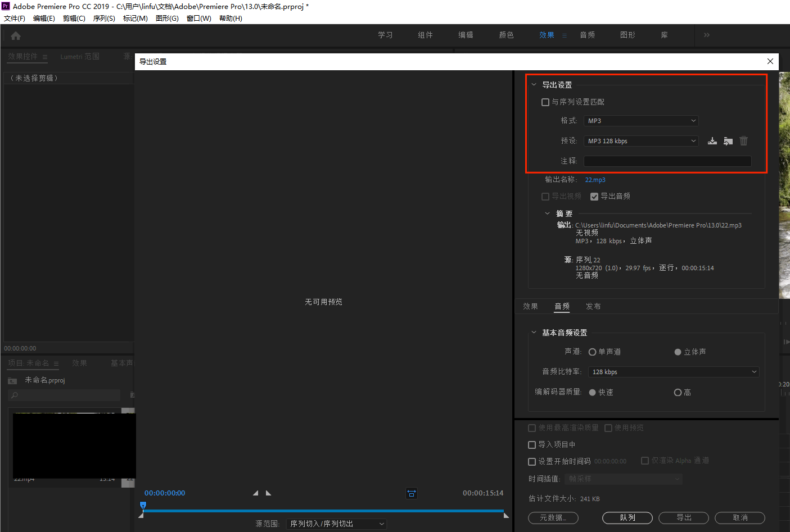The image size is (790, 532).
Task: Set the in point marker icon
Action: (255, 493)
